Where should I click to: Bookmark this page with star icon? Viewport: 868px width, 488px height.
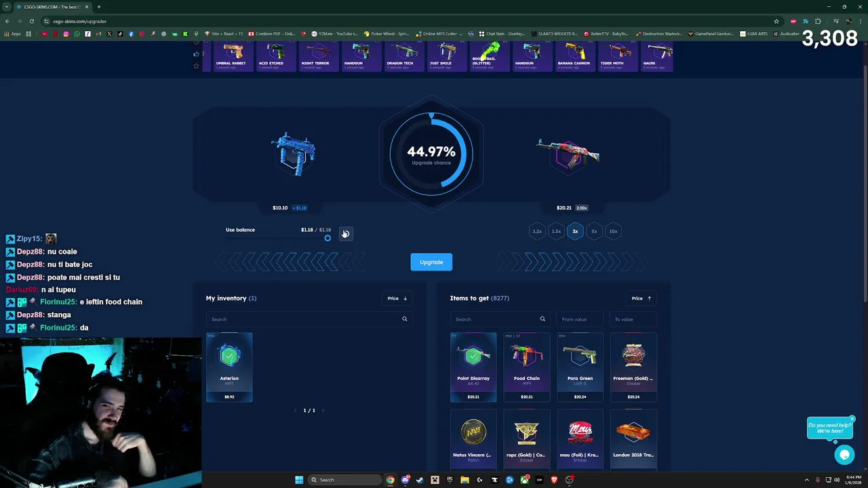[776, 21]
